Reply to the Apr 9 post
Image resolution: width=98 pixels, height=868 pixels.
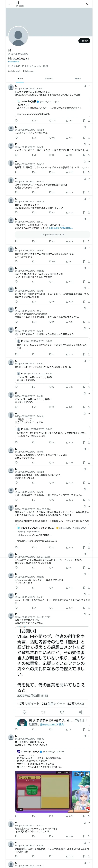click(x=16, y=120)
